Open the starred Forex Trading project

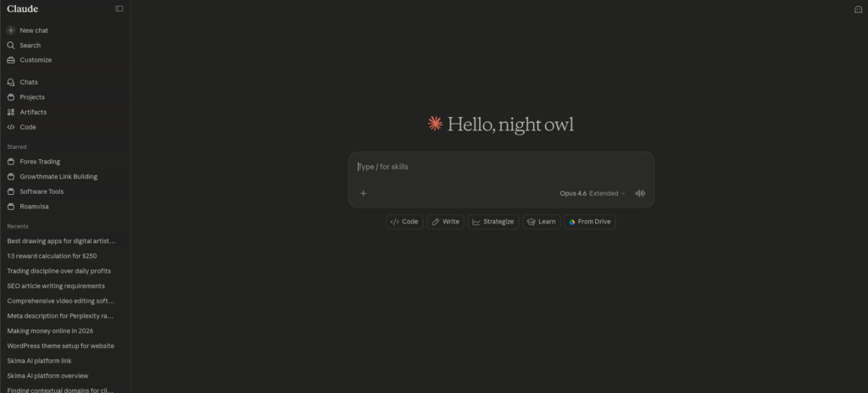click(x=39, y=162)
